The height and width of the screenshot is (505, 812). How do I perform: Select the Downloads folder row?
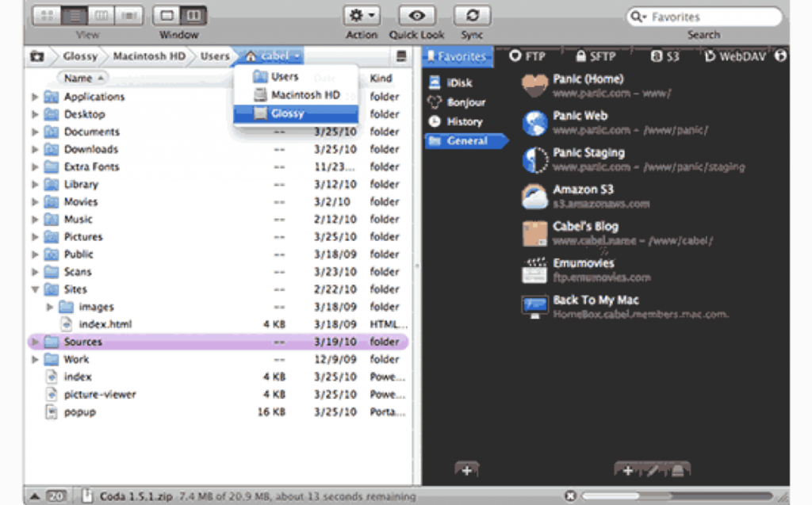(217, 149)
